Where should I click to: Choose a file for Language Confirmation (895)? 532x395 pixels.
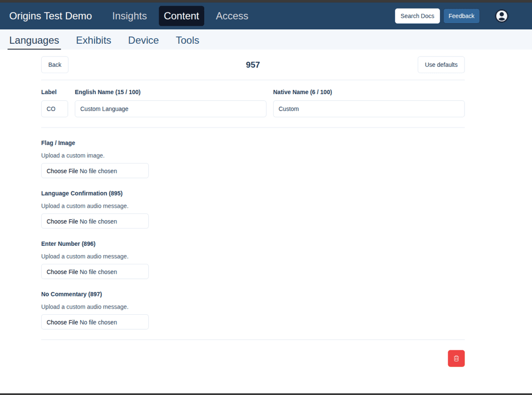(x=95, y=221)
